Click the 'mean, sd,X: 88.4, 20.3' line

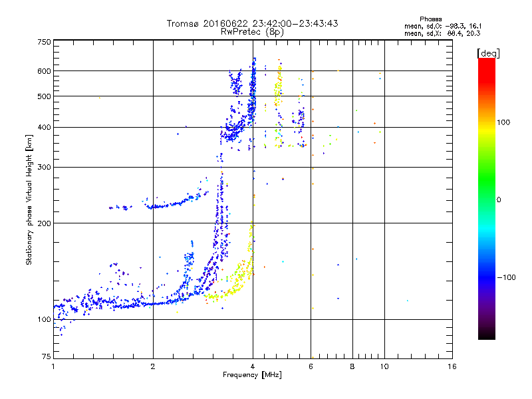442,33
